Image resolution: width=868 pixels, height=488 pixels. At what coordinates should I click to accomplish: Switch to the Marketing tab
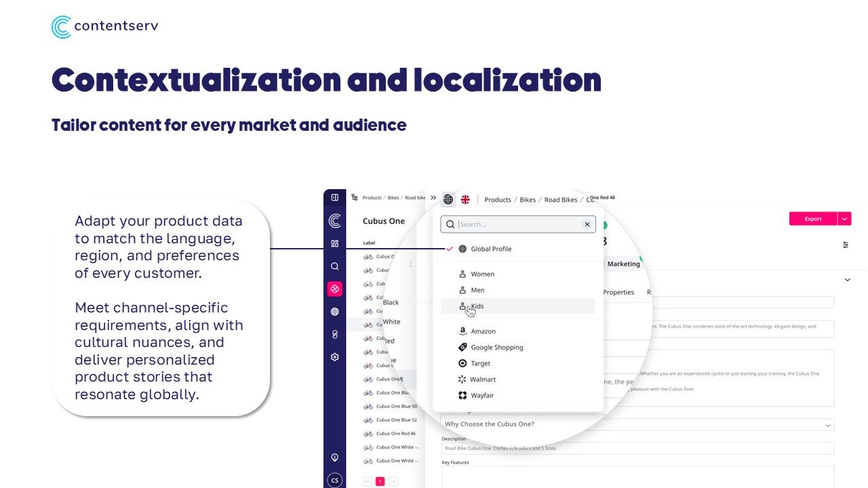(623, 264)
